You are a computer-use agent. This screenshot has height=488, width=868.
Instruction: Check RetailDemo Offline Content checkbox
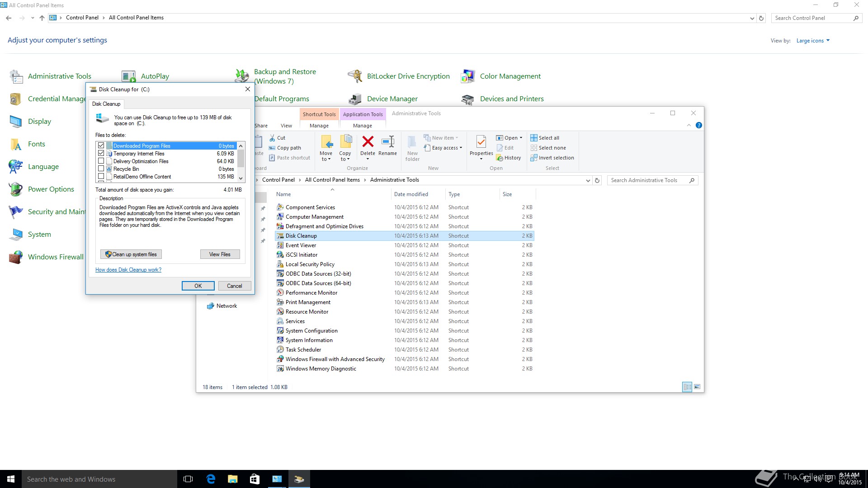(x=101, y=176)
